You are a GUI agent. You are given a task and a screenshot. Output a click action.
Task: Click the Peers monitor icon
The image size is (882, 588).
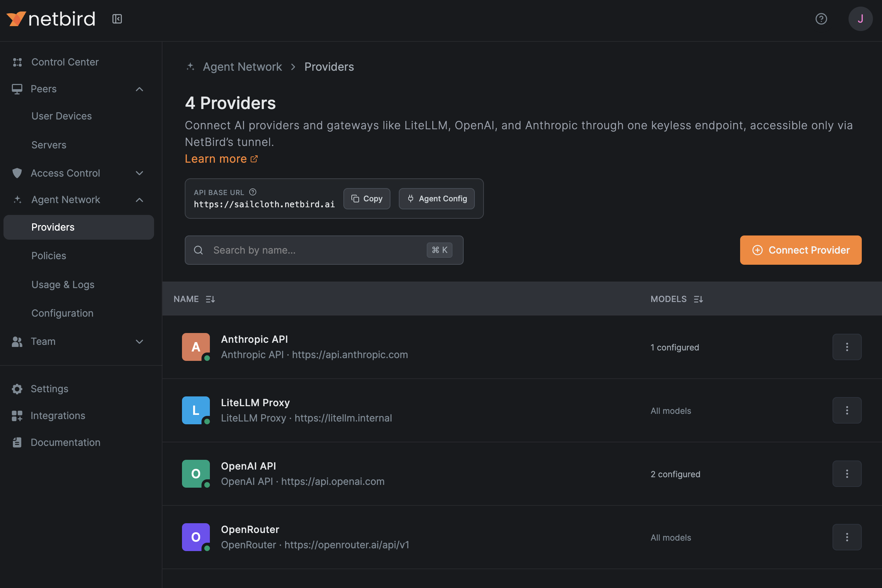(x=17, y=89)
